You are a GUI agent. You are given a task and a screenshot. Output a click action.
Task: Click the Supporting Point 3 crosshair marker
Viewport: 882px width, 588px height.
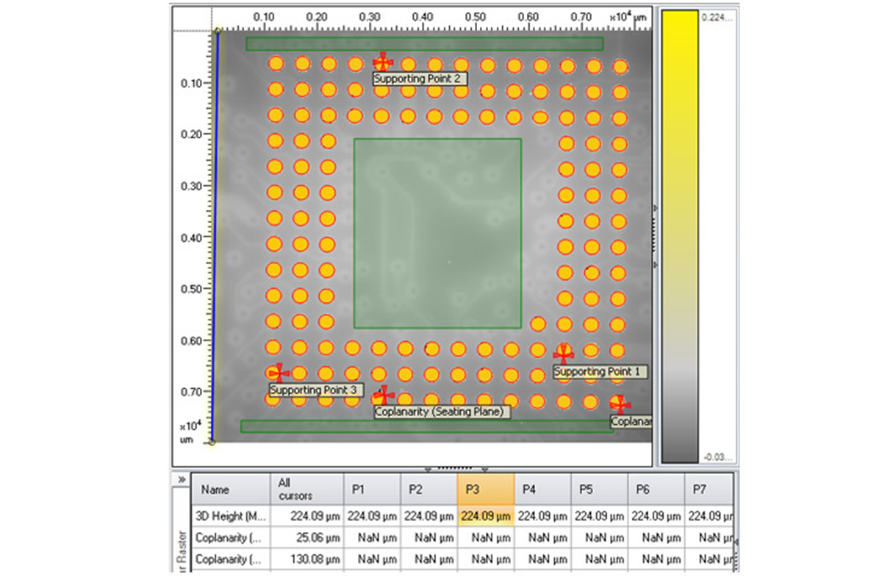click(x=278, y=373)
